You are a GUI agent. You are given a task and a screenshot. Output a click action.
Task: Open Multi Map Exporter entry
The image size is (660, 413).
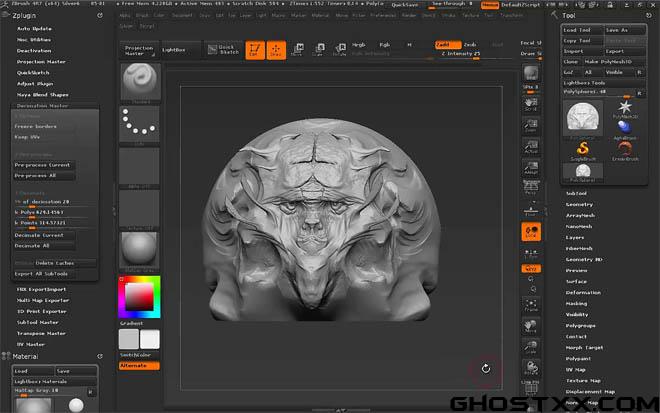point(43,301)
